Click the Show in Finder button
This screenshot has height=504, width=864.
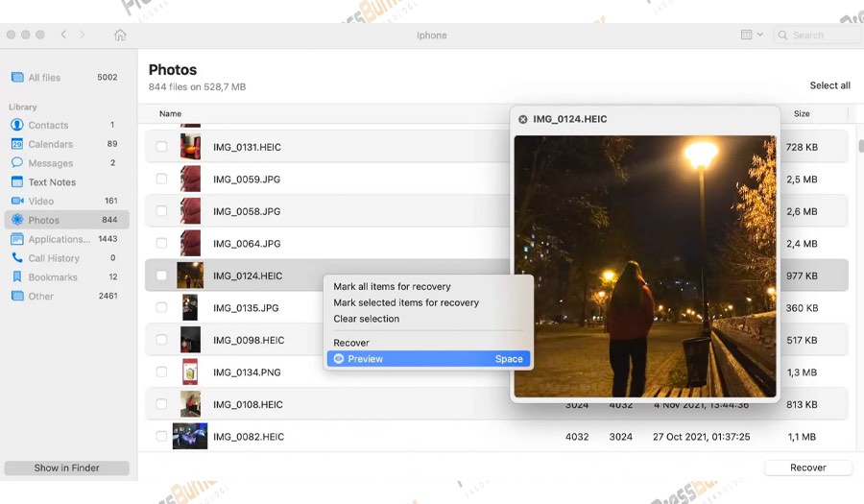pos(66,468)
